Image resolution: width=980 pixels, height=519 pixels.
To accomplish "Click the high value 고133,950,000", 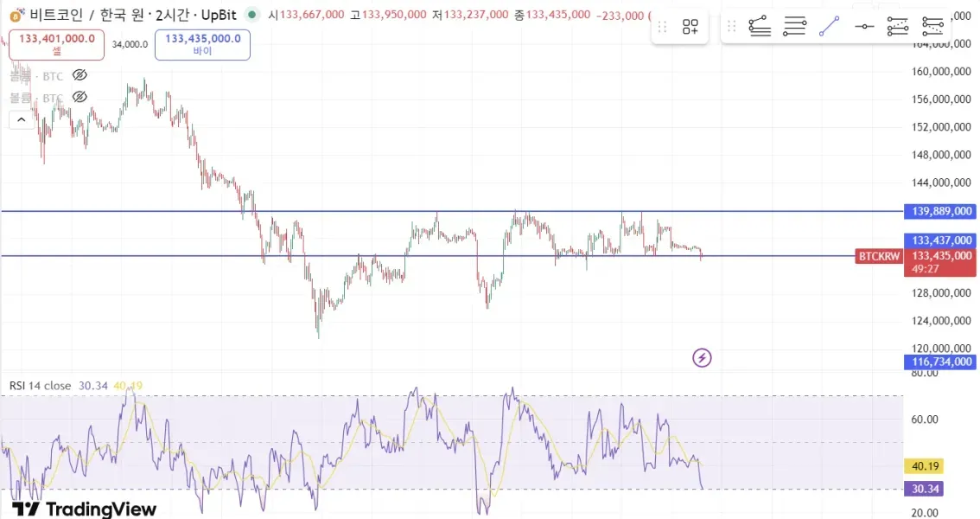I will 388,15.
